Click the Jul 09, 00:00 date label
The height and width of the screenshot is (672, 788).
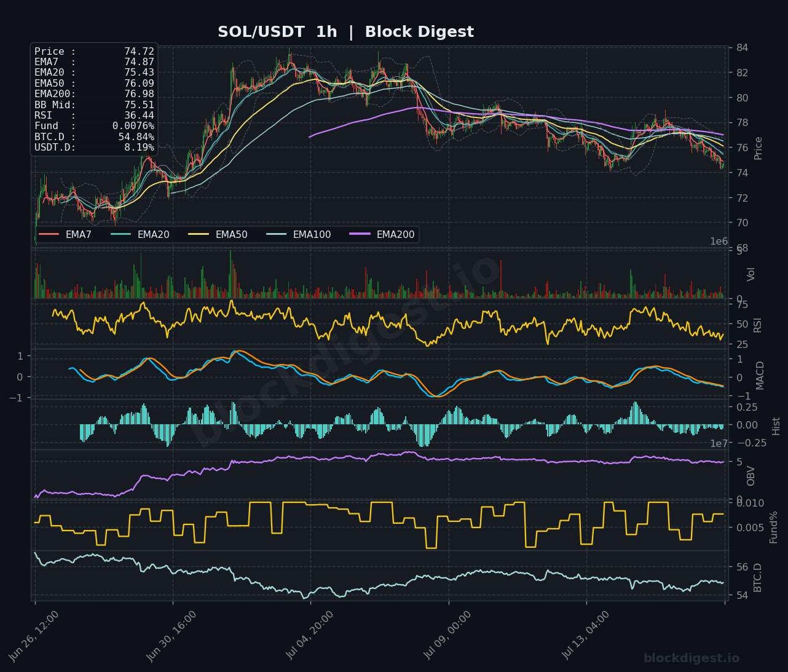pyautogui.click(x=448, y=636)
